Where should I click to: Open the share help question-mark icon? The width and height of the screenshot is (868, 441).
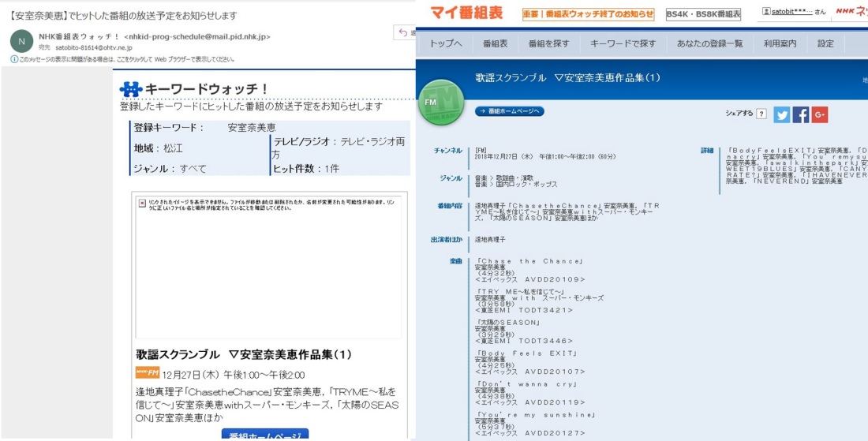(761, 114)
